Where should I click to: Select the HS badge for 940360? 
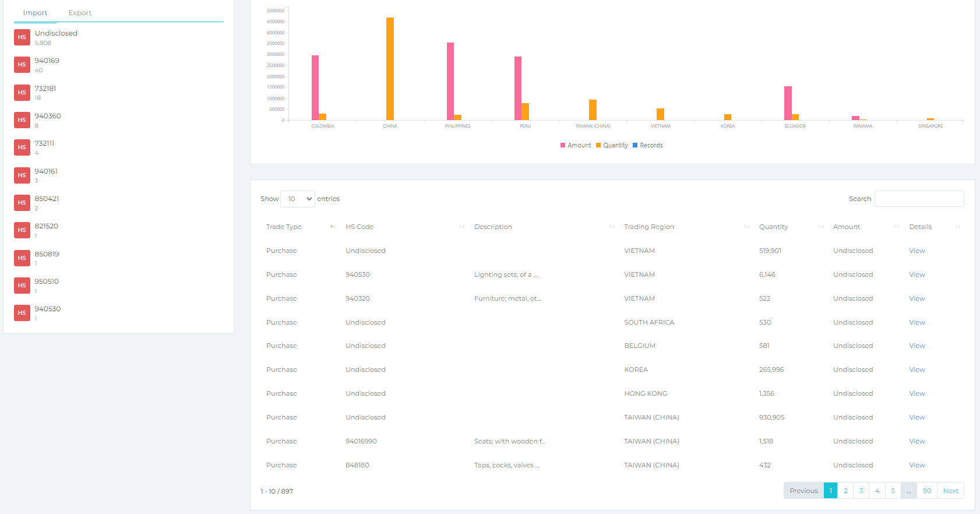pos(22,120)
